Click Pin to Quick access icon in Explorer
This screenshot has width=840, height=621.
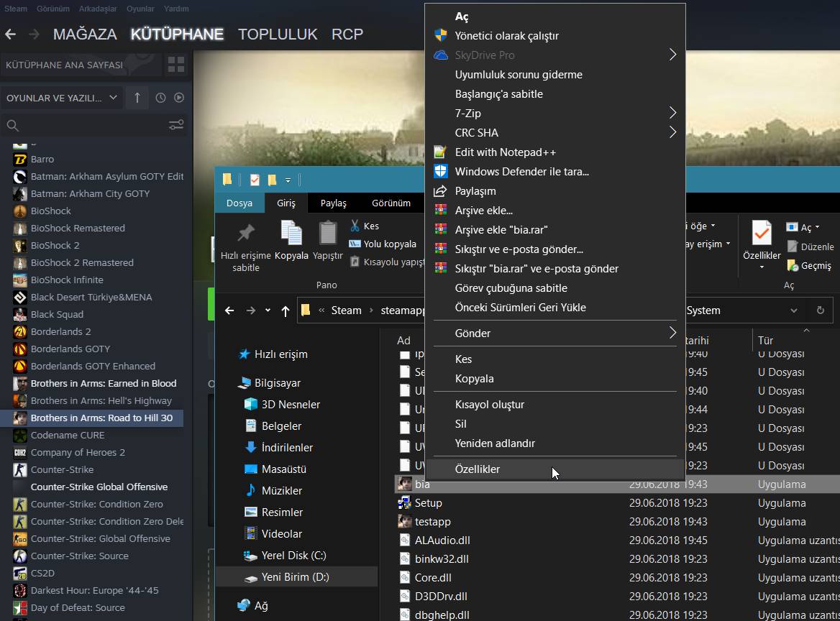[246, 232]
